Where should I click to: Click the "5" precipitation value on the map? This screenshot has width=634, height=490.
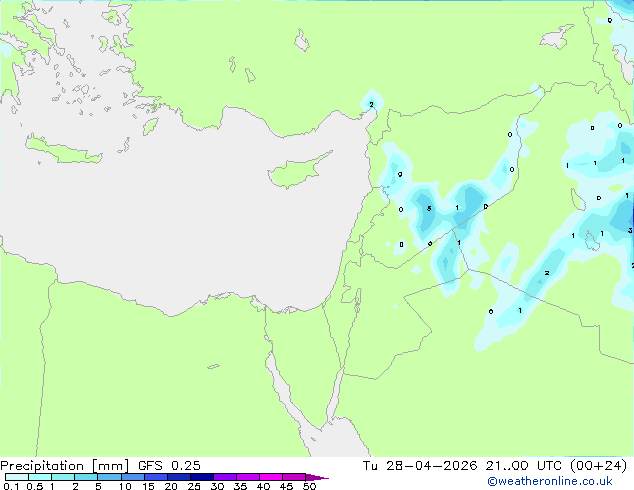429,209
